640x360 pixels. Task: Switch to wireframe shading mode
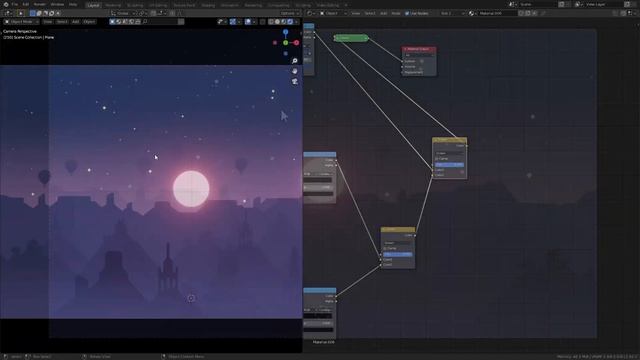pos(271,22)
